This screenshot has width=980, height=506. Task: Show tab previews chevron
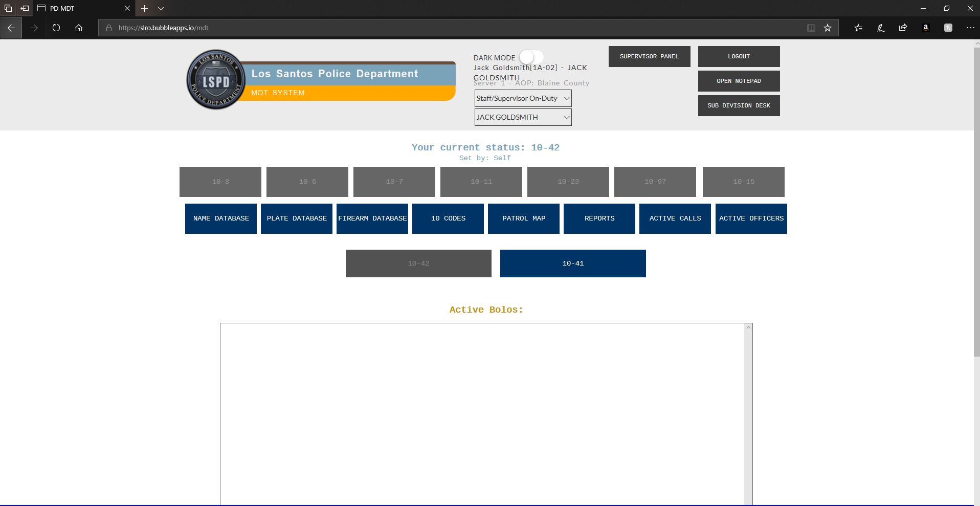161,8
